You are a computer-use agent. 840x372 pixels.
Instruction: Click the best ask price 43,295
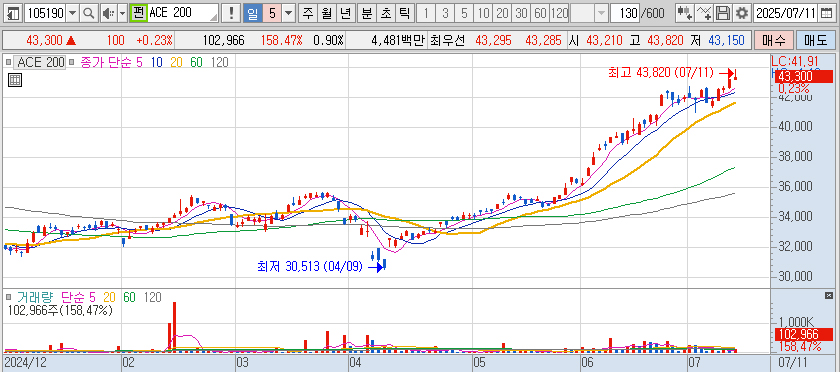(x=493, y=40)
